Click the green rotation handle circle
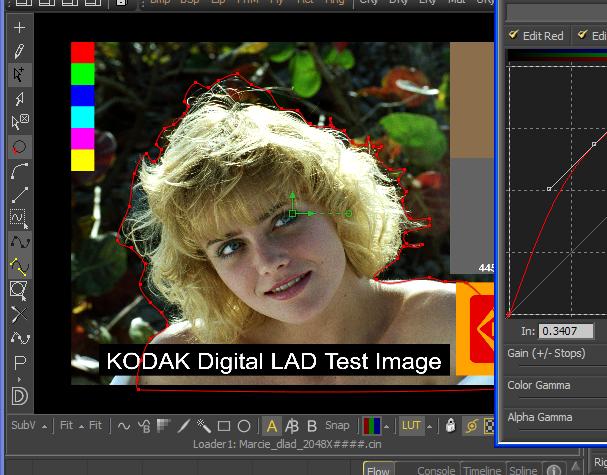Viewport: 607px width, 475px height. 348,213
